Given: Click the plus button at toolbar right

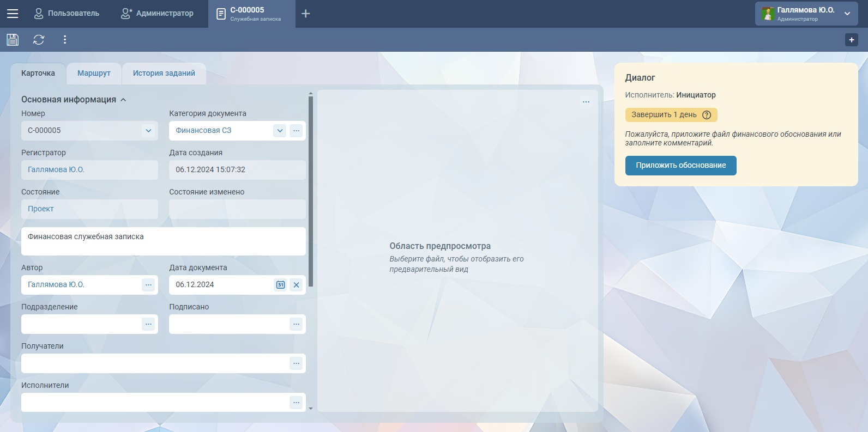Looking at the screenshot, I should [x=851, y=40].
